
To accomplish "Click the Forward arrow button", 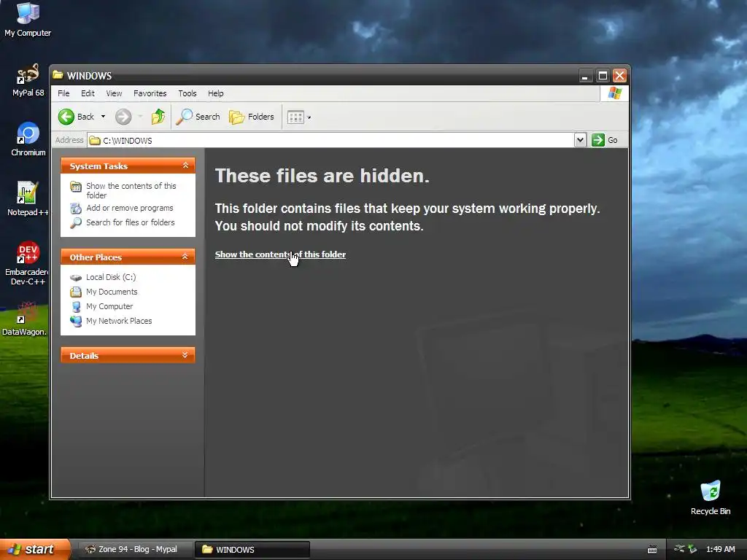I will 123,117.
